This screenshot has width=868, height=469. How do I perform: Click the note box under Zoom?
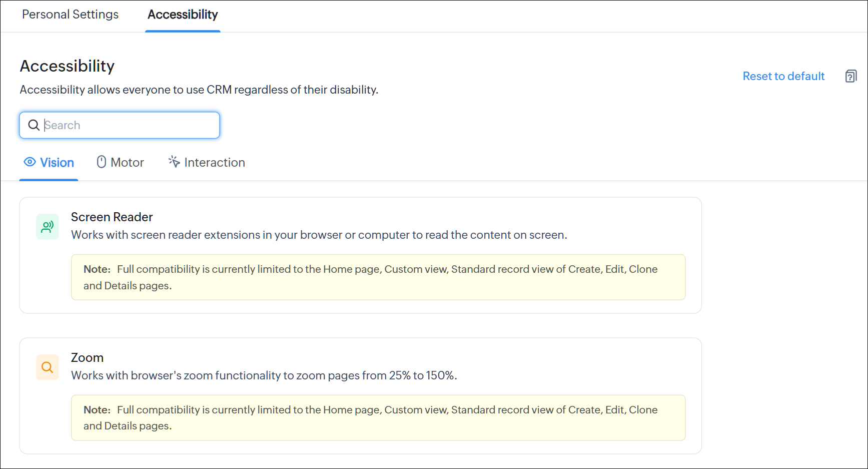(x=378, y=418)
